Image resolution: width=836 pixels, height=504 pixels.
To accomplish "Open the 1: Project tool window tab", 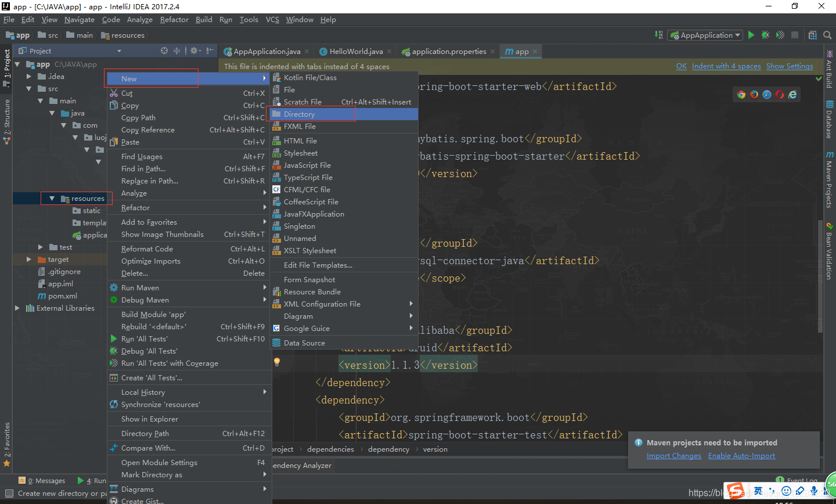I will 6,67.
